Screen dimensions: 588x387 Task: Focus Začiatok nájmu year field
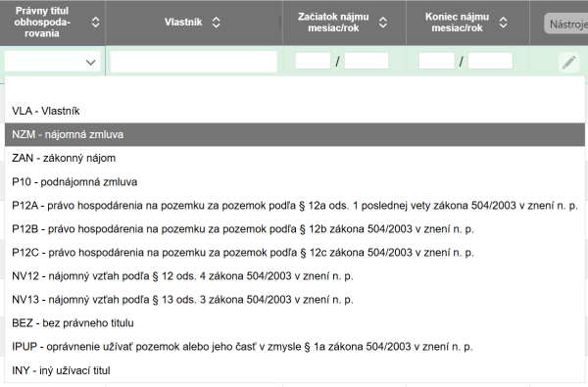tap(367, 61)
